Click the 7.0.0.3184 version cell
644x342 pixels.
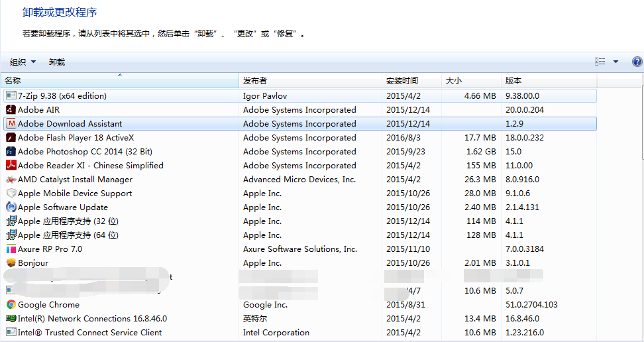click(525, 249)
